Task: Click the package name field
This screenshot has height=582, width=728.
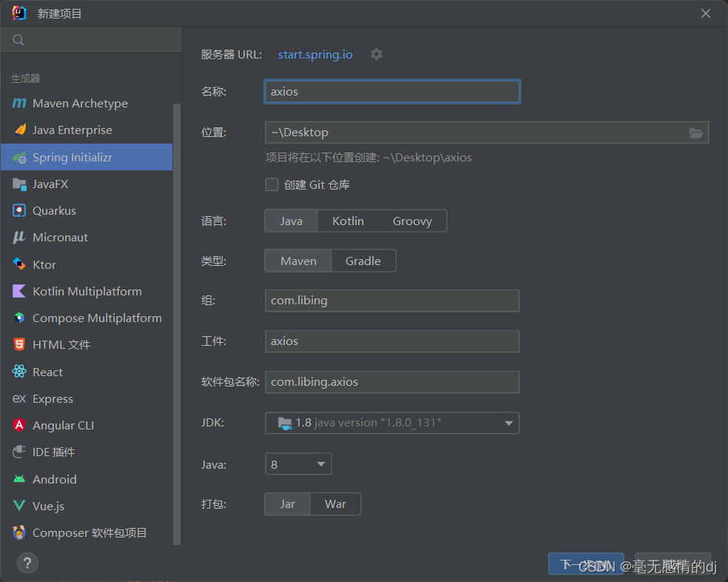Action: pyautogui.click(x=392, y=382)
